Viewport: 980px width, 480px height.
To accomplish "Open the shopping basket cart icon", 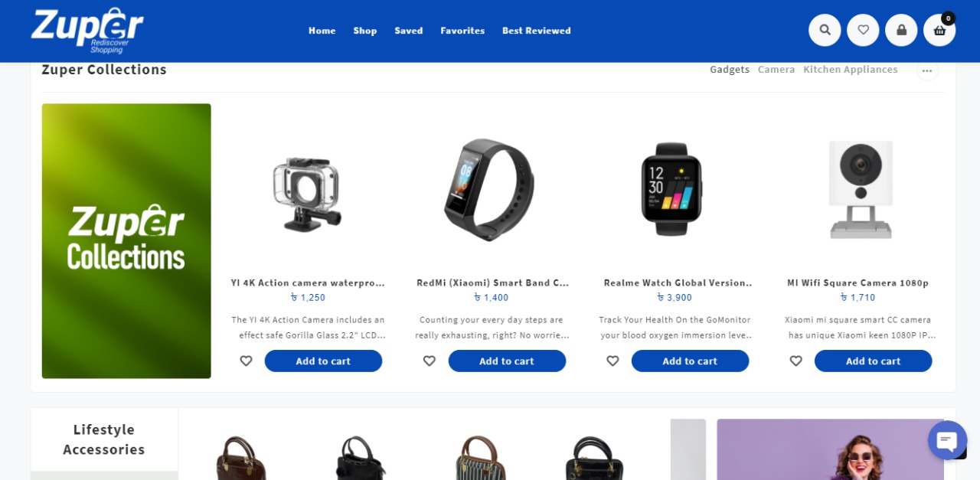I will (x=939, y=30).
